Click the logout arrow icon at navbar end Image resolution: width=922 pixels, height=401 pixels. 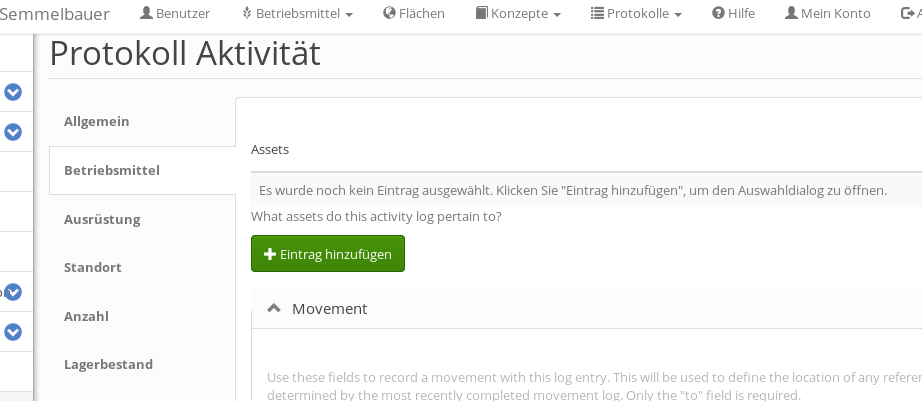coord(908,14)
